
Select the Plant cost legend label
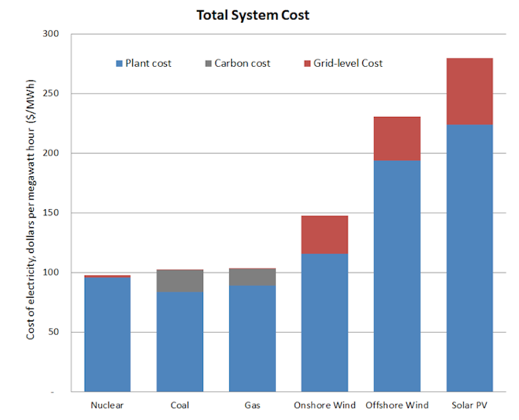[148, 63]
